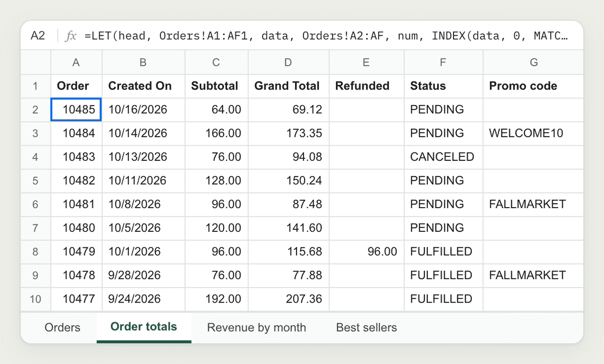Click subtotal value 128.00
The image size is (604, 364).
(x=216, y=180)
